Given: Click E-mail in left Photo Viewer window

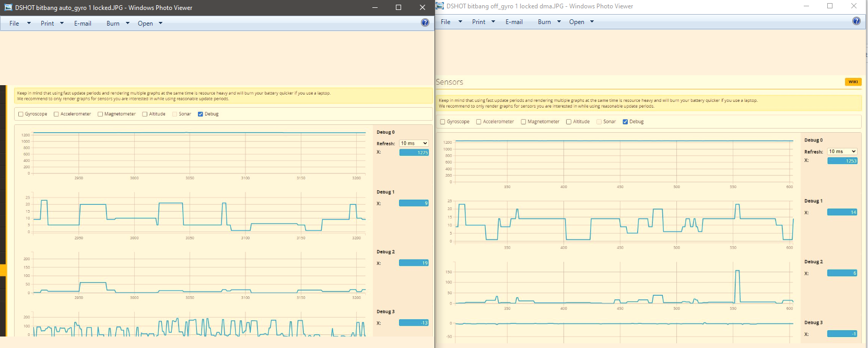Looking at the screenshot, I should (x=83, y=24).
